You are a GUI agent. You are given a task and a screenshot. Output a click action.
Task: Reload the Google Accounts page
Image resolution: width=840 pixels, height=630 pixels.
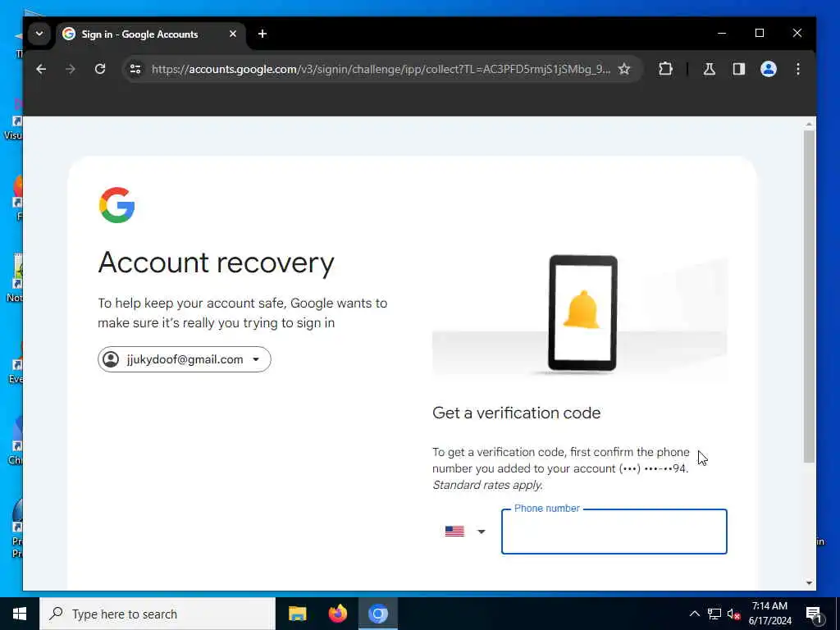[99, 69]
